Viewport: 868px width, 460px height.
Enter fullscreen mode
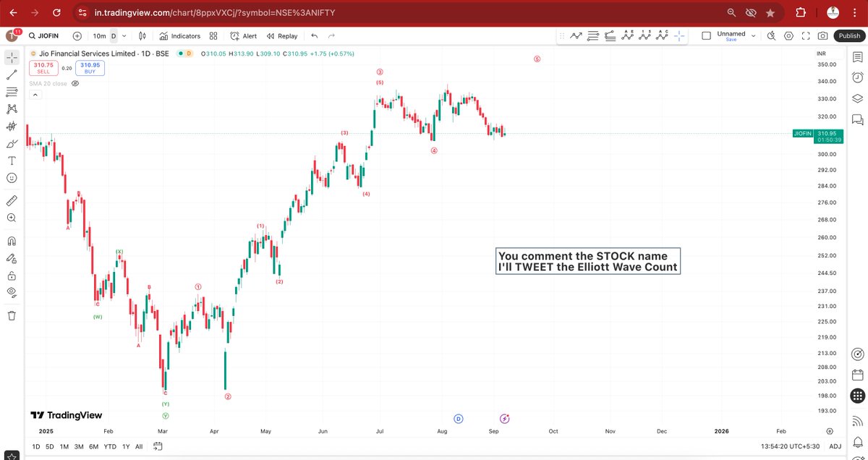point(806,35)
